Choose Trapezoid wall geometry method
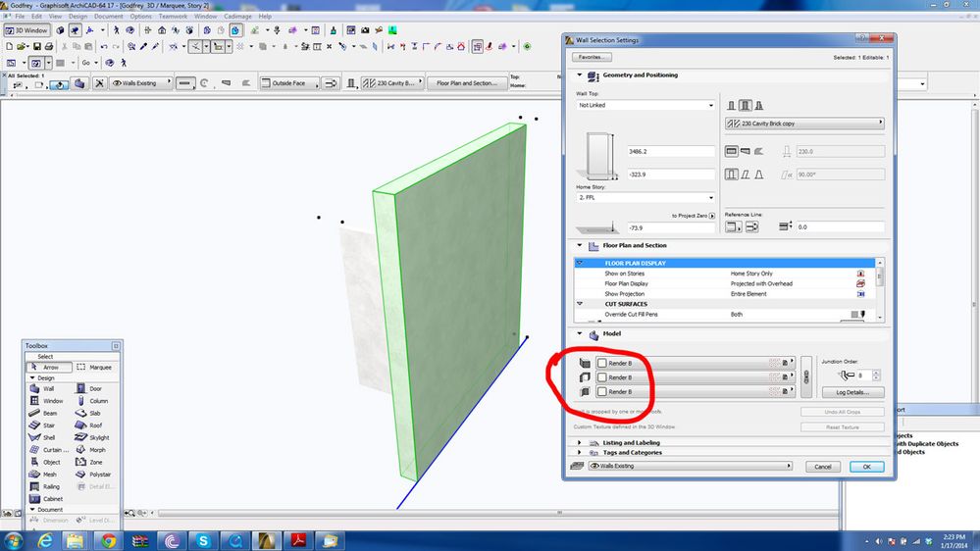This screenshot has height=551, width=980. (745, 151)
